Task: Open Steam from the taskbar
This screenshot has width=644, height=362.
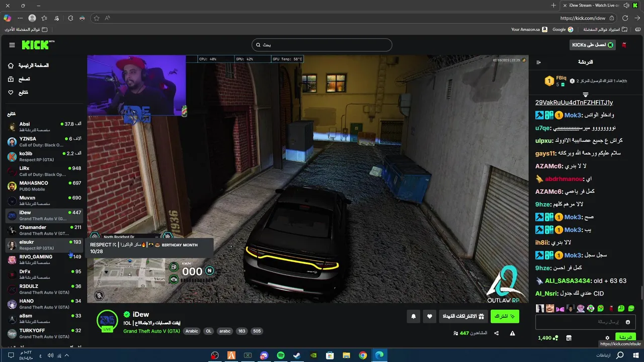Action: click(297, 355)
